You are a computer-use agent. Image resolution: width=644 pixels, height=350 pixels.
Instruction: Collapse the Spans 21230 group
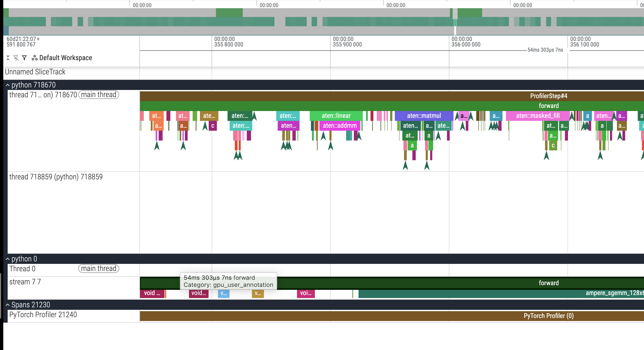(8, 305)
